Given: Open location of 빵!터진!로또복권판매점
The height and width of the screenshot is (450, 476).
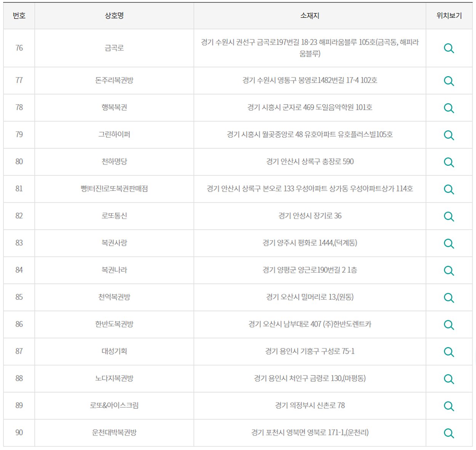Looking at the screenshot, I should pos(449,189).
